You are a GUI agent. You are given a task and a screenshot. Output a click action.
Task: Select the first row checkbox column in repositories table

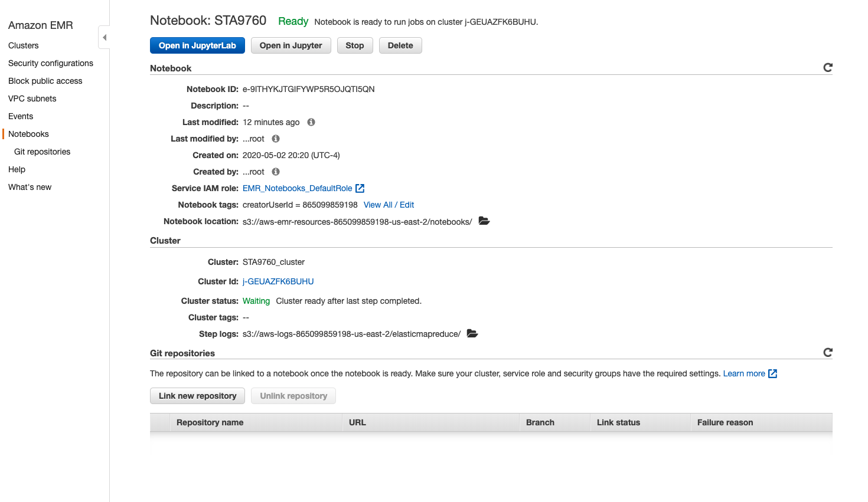pyautogui.click(x=160, y=422)
